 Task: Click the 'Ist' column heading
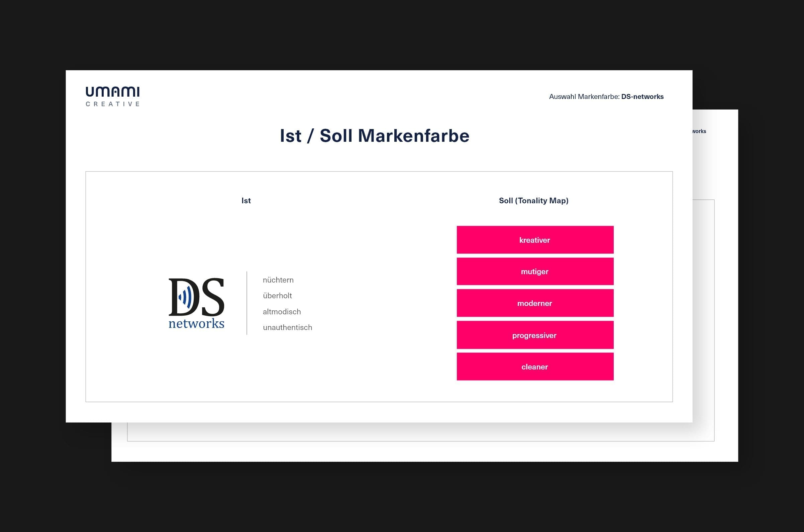pyautogui.click(x=246, y=201)
